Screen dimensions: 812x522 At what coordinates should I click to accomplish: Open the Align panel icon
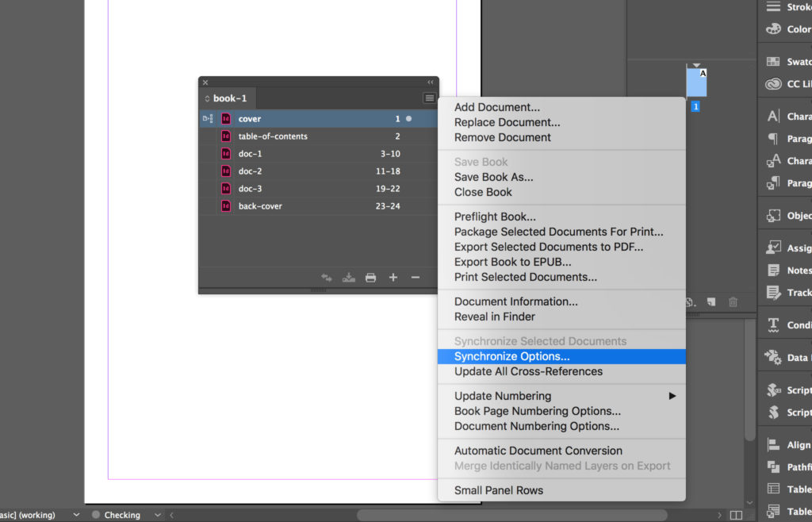(773, 445)
